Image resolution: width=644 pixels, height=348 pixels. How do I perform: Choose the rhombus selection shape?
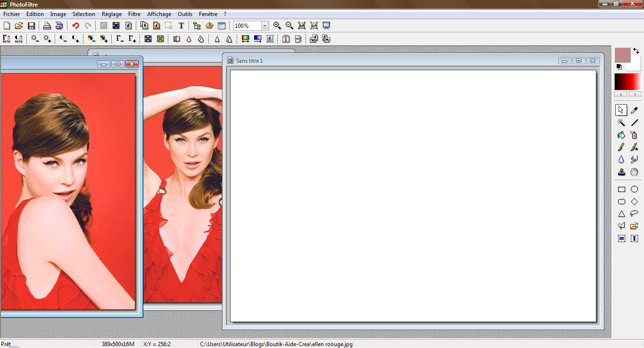pos(634,202)
